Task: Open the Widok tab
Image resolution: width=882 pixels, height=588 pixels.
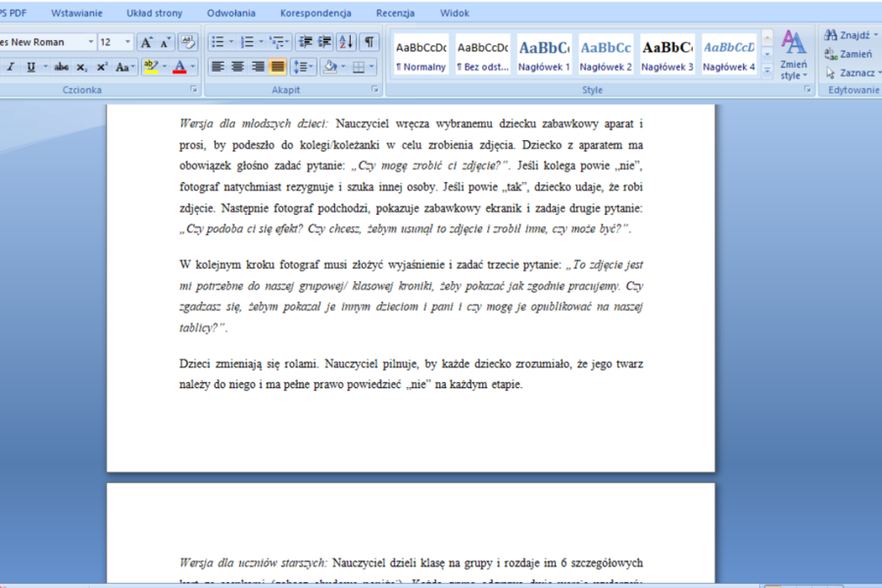Action: click(x=455, y=13)
